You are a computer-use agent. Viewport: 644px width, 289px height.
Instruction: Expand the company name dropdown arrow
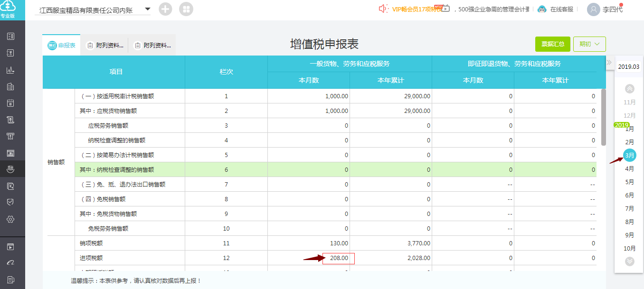pos(147,9)
